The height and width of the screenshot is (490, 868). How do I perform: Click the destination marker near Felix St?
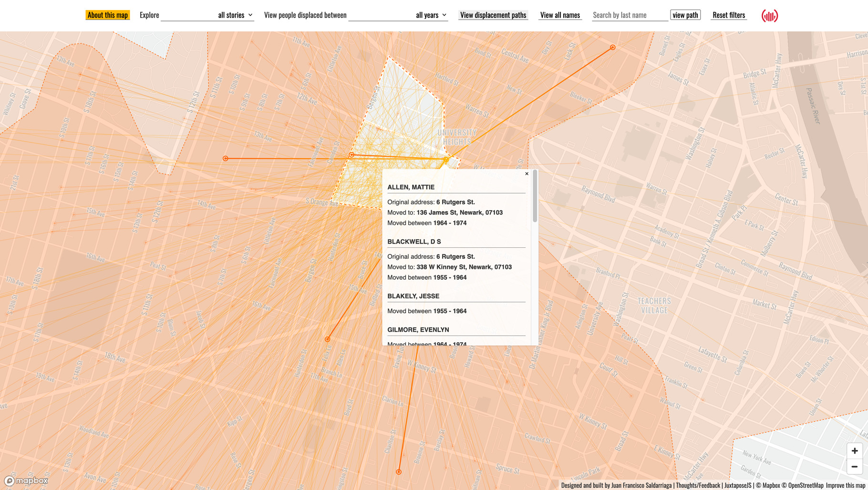[x=327, y=339]
